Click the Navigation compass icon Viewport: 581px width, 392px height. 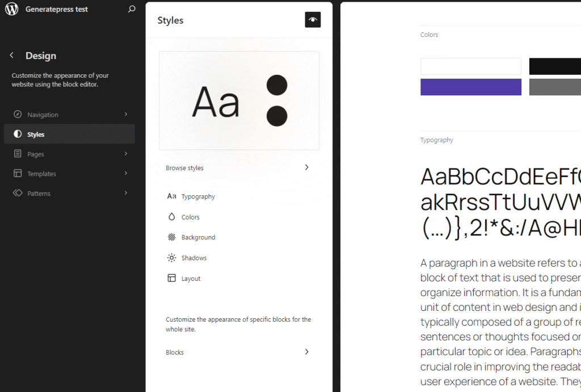pyautogui.click(x=18, y=115)
